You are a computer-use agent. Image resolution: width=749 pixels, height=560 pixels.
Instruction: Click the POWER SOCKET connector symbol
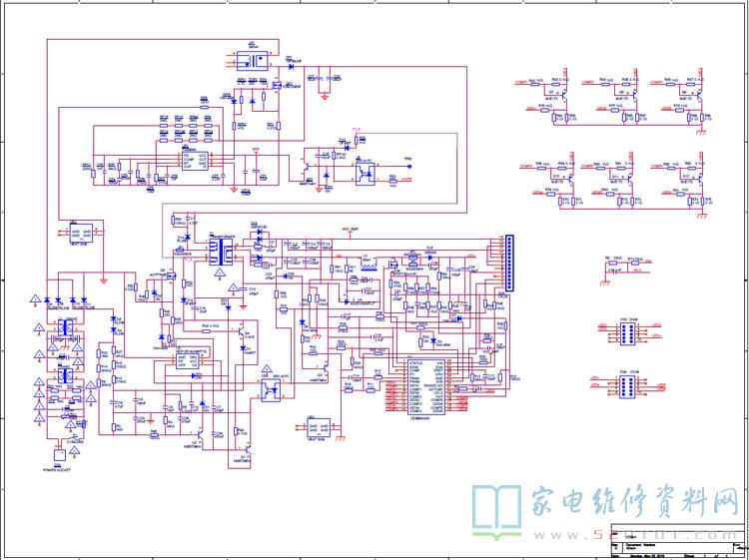[x=57, y=454]
